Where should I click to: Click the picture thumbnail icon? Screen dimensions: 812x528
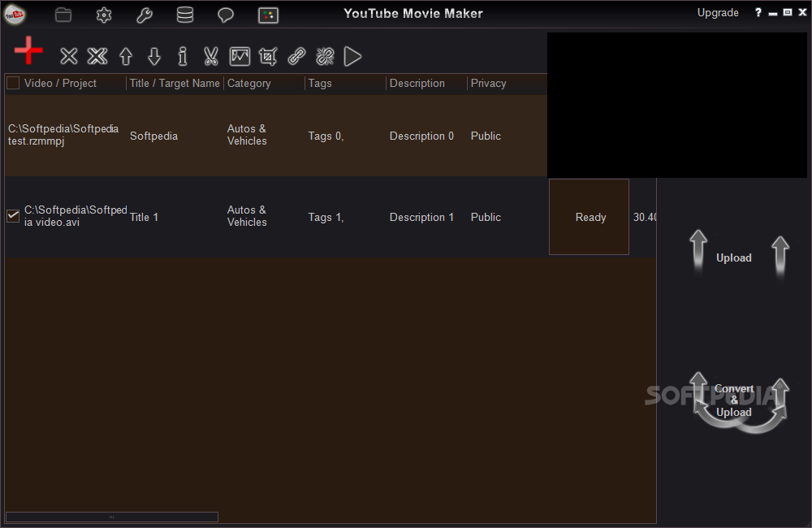(240, 56)
